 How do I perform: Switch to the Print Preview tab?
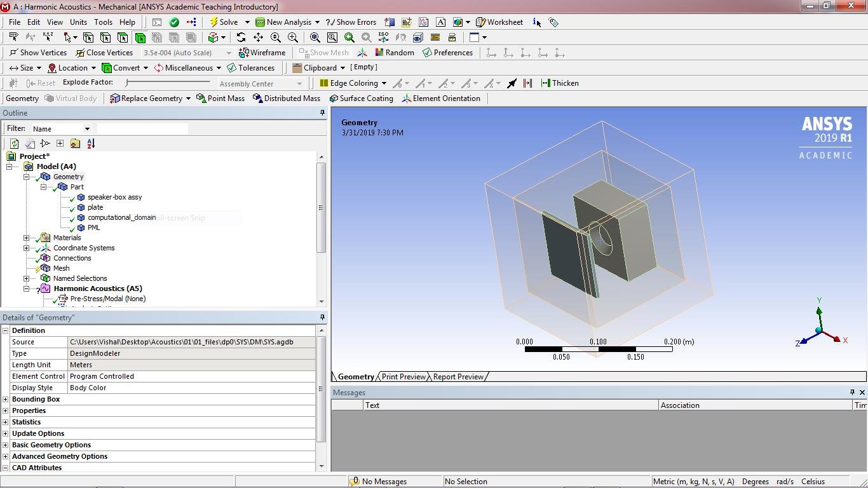click(x=403, y=377)
